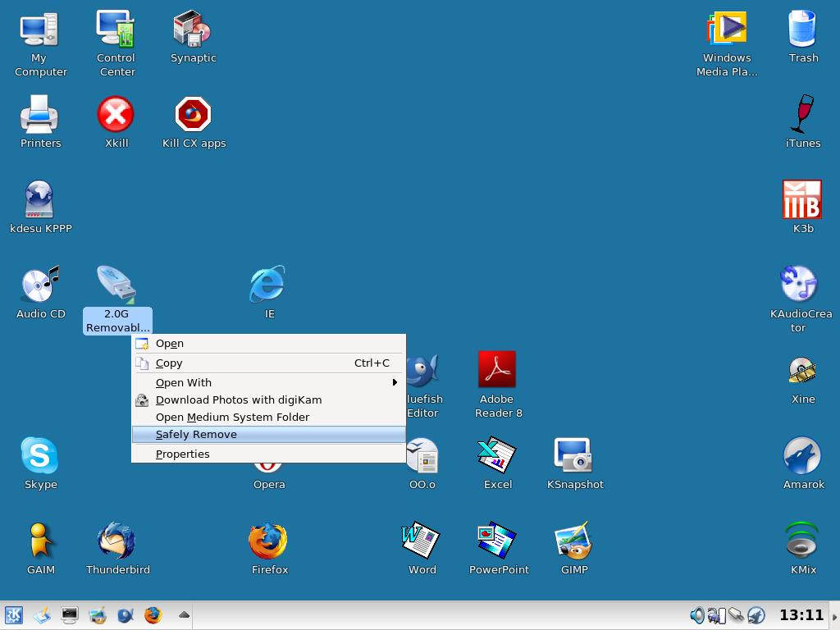840x630 pixels.
Task: Launch the Konsole terminal from the panel
Action: (x=70, y=615)
